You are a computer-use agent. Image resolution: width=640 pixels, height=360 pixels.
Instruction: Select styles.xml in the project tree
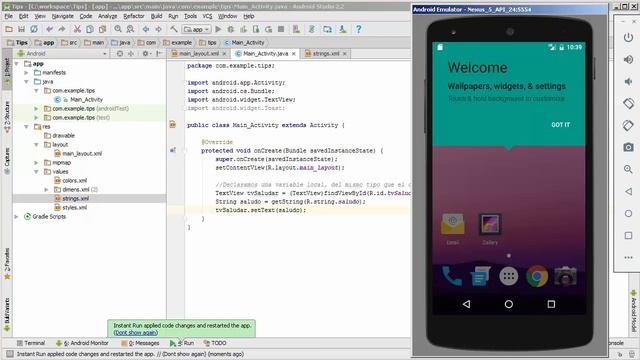[x=75, y=207]
